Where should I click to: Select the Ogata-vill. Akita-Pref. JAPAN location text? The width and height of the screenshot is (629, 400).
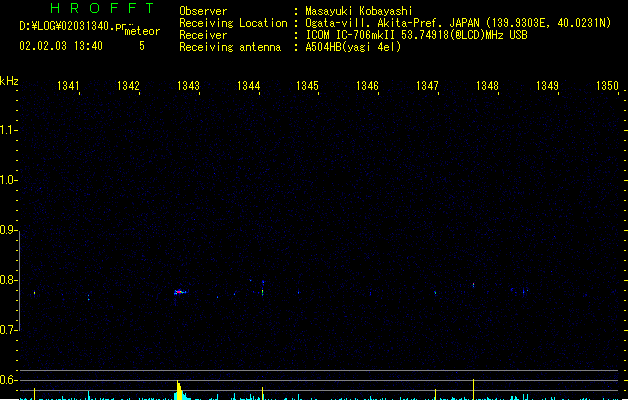click(458, 23)
